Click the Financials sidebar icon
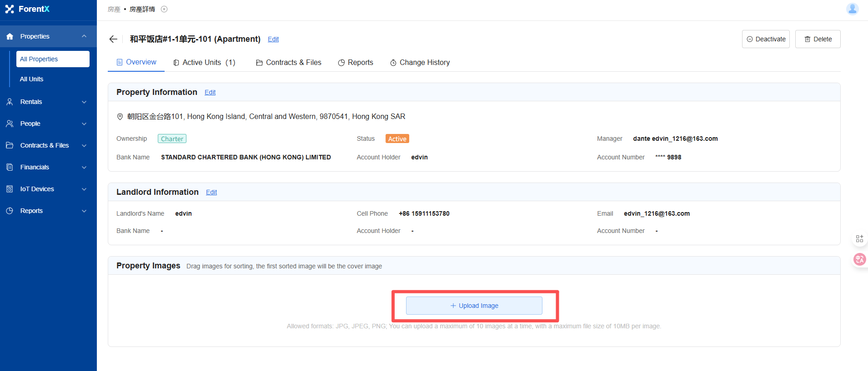 [x=10, y=167]
